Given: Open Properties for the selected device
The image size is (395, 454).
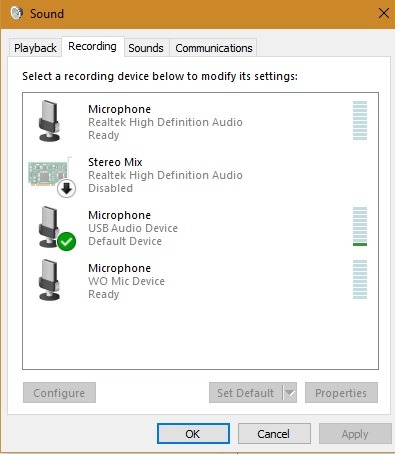Looking at the screenshot, I should (x=341, y=393).
